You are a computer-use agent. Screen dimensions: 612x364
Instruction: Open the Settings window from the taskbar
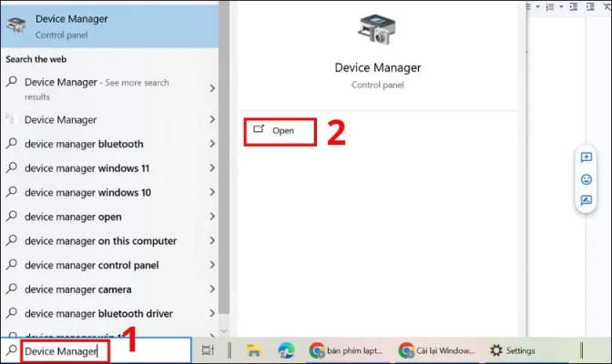click(x=513, y=350)
